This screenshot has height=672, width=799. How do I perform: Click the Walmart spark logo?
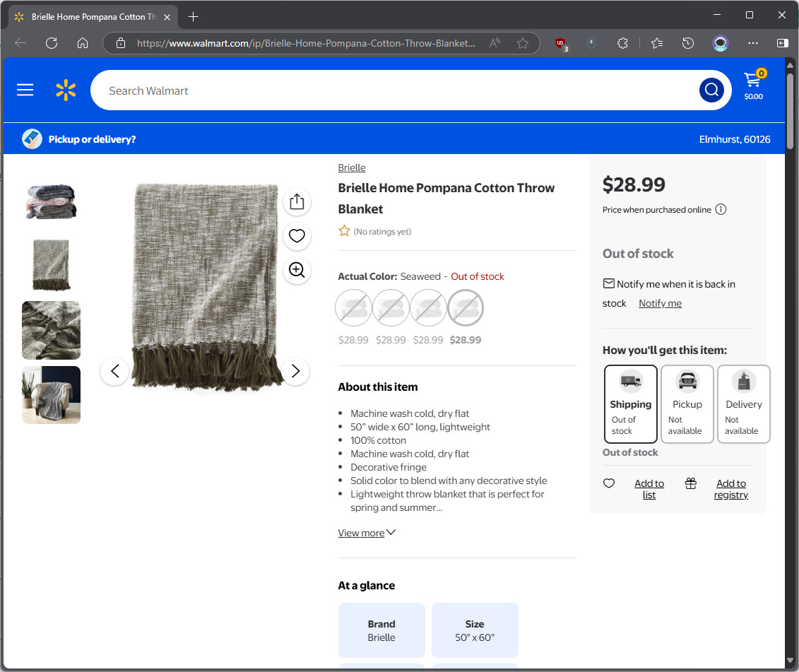click(66, 90)
